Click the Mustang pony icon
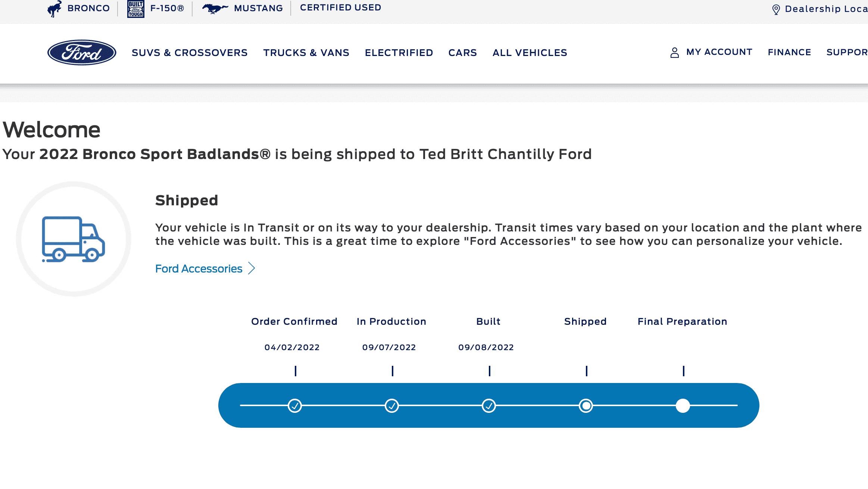The height and width of the screenshot is (489, 868). click(x=215, y=7)
